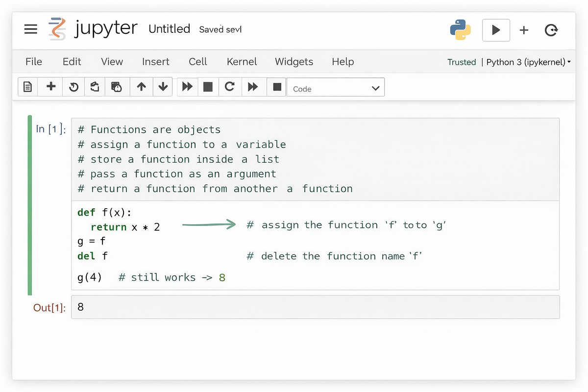This screenshot has height=392, width=588.
Task: Click the comment '# return a function from another a function'
Action: coord(215,189)
